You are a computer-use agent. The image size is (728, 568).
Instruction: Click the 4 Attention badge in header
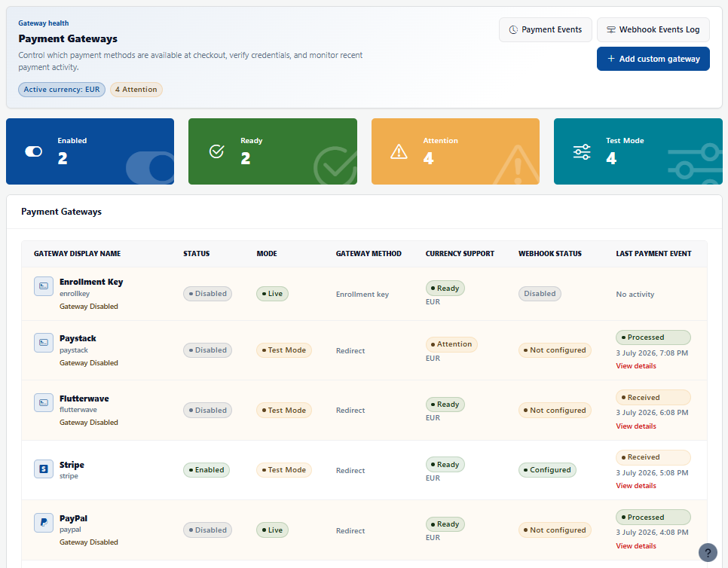click(136, 90)
